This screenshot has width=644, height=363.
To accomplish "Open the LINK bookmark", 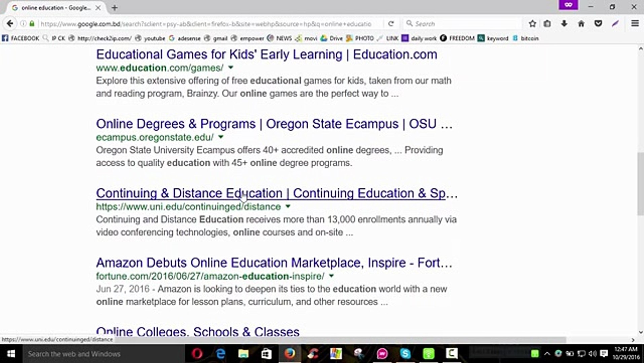I will pyautogui.click(x=388, y=38).
